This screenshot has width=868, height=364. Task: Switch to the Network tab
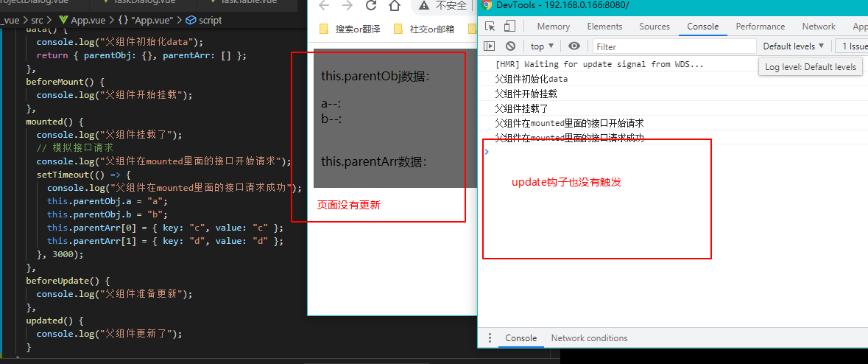coord(819,27)
